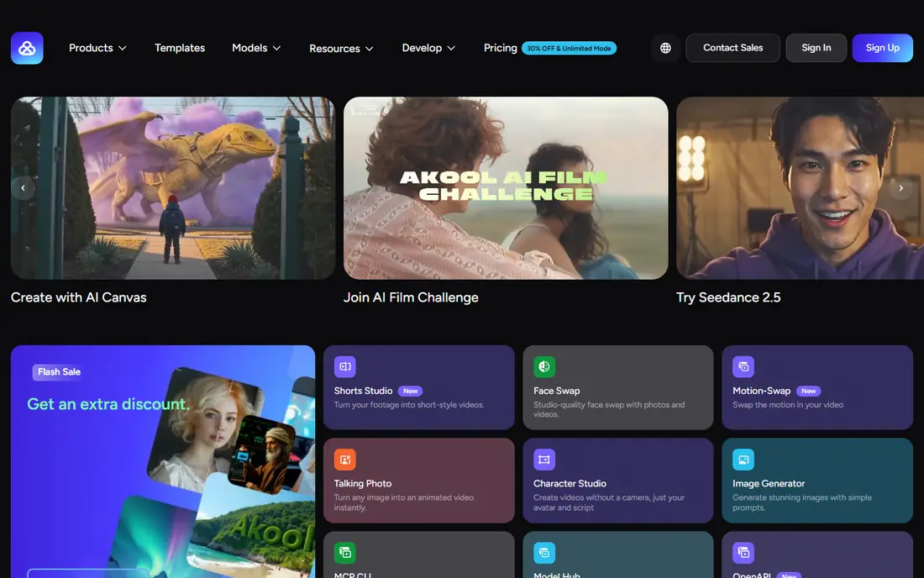Open the Pricing menu item

coord(501,48)
